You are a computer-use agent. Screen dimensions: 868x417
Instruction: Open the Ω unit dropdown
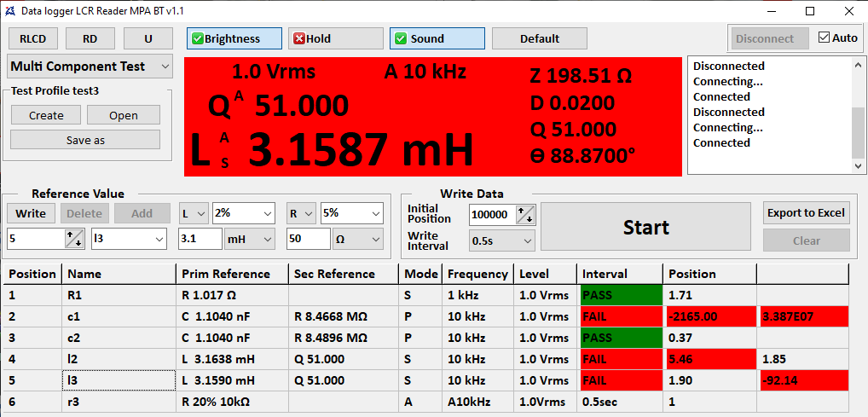pos(357,240)
